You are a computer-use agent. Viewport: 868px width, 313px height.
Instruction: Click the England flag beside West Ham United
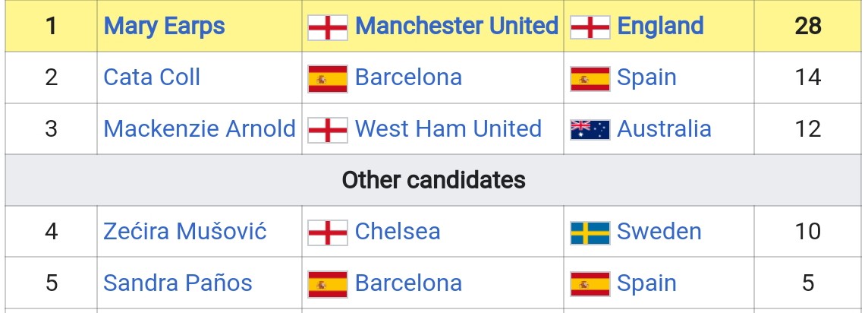click(x=328, y=130)
